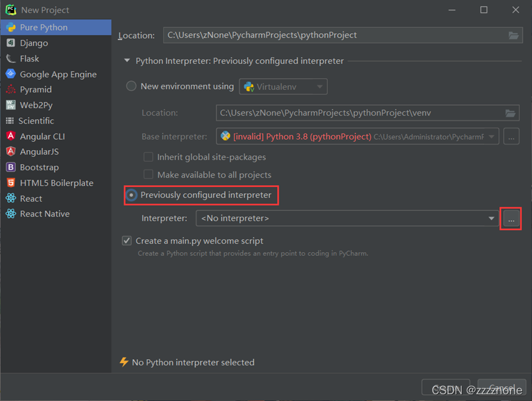
Task: Uncheck Create a main.py welcome script
Action: (x=127, y=241)
